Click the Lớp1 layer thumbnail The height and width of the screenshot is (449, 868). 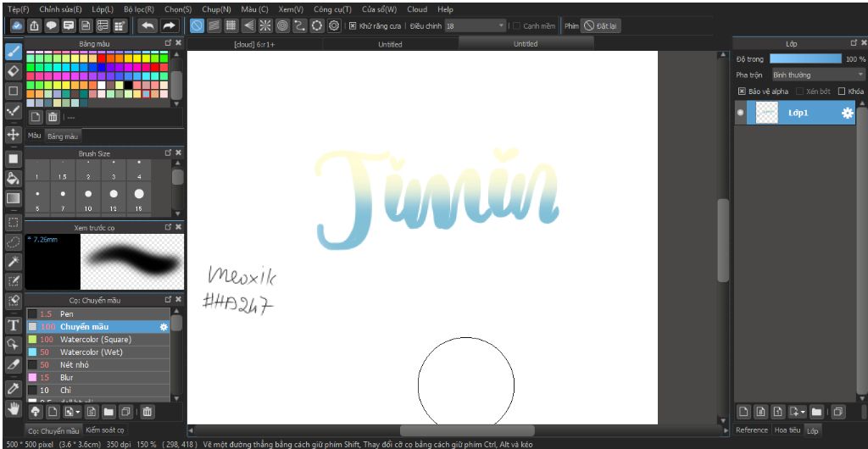[x=766, y=113]
